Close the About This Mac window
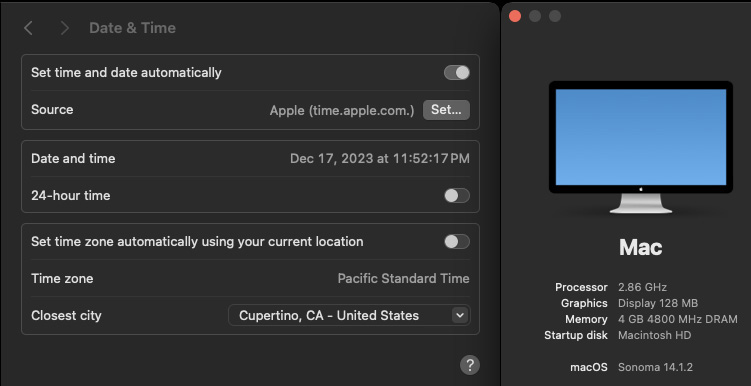This screenshot has height=386, width=751. tap(515, 16)
